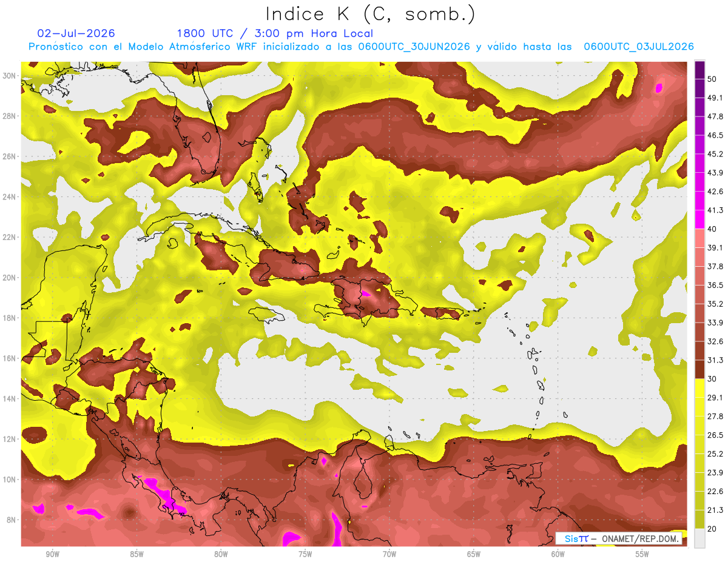Click the '20N' latitude axis label

click(10, 278)
